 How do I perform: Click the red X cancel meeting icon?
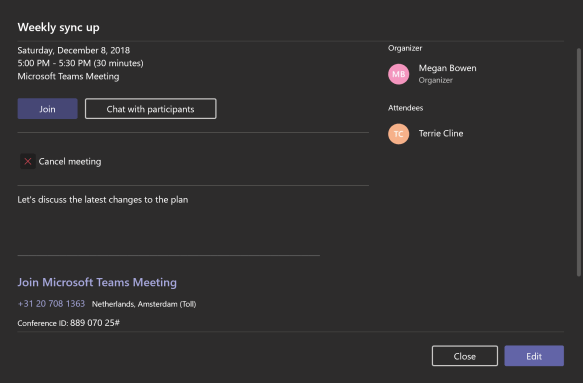28,161
